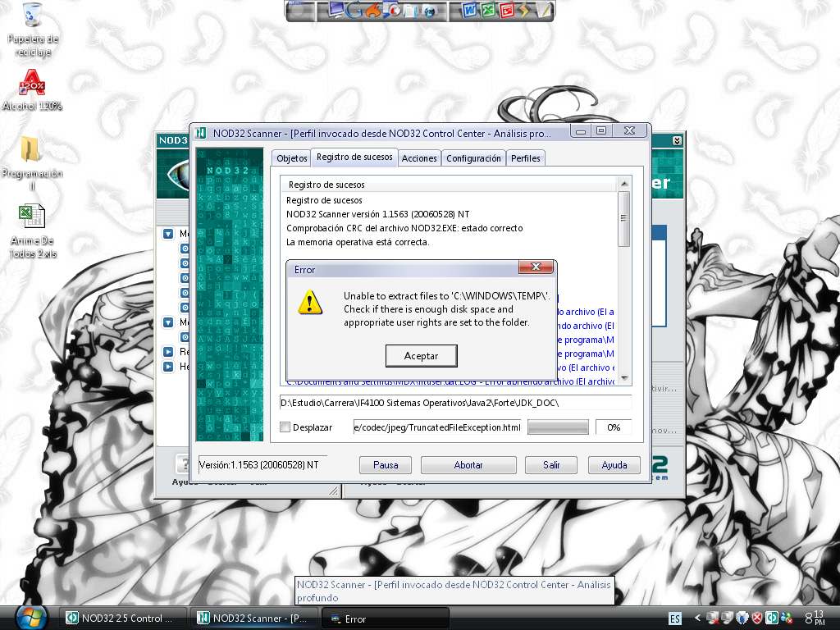The width and height of the screenshot is (840, 630).
Task: Open the Anime De Todos 2.xls file
Action: point(32,231)
